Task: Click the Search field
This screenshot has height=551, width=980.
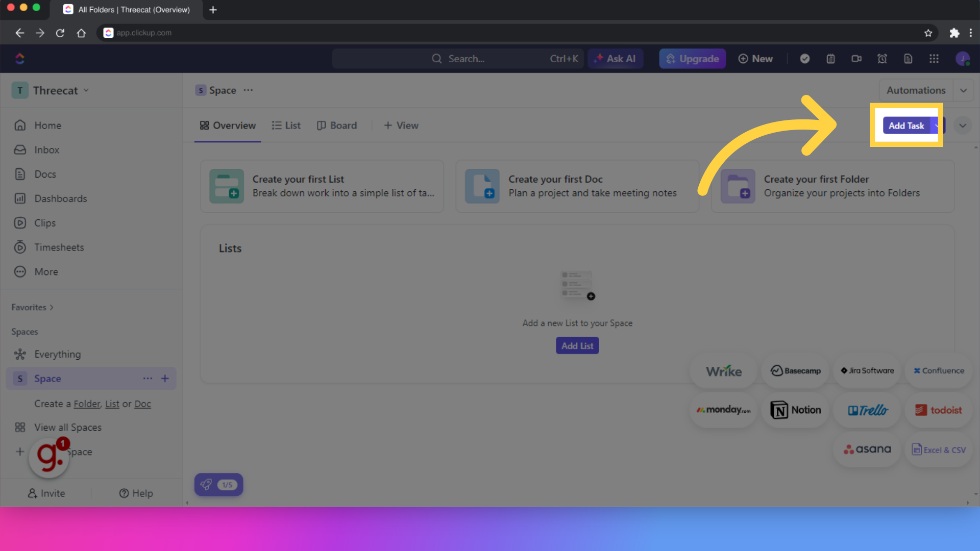Action: coord(458,59)
